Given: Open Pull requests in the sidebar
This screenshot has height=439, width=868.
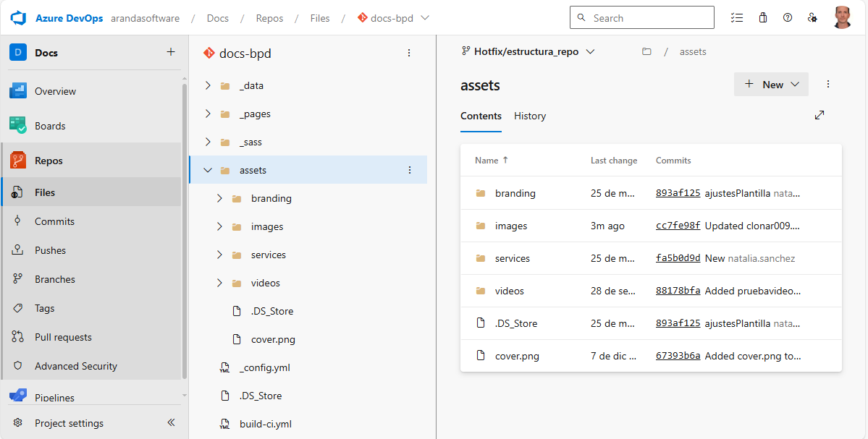Looking at the screenshot, I should tap(63, 337).
